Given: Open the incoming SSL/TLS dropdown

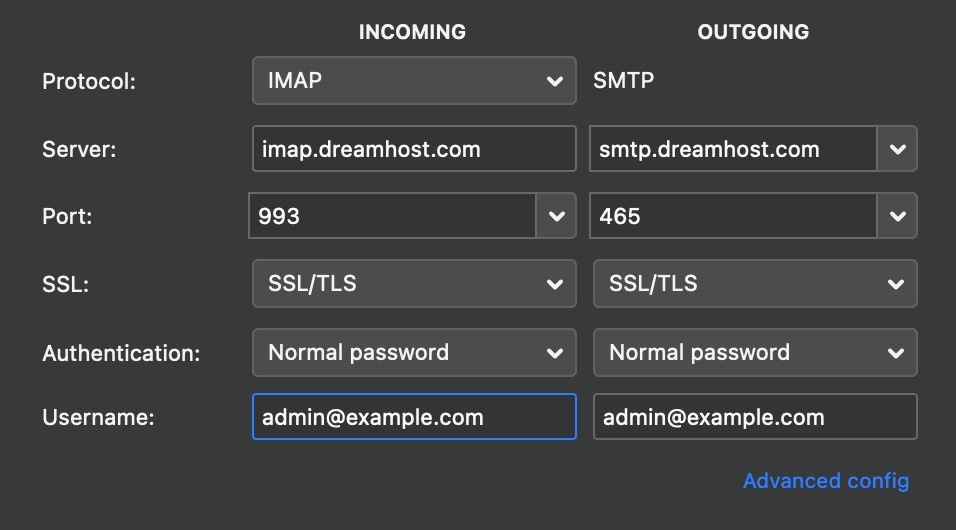Looking at the screenshot, I should click(x=414, y=284).
